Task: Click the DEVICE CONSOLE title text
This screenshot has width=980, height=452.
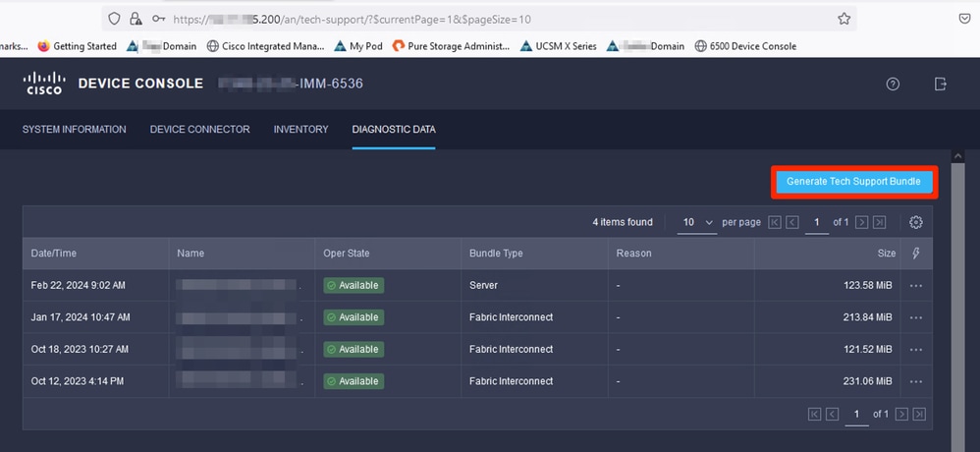Action: (x=140, y=84)
